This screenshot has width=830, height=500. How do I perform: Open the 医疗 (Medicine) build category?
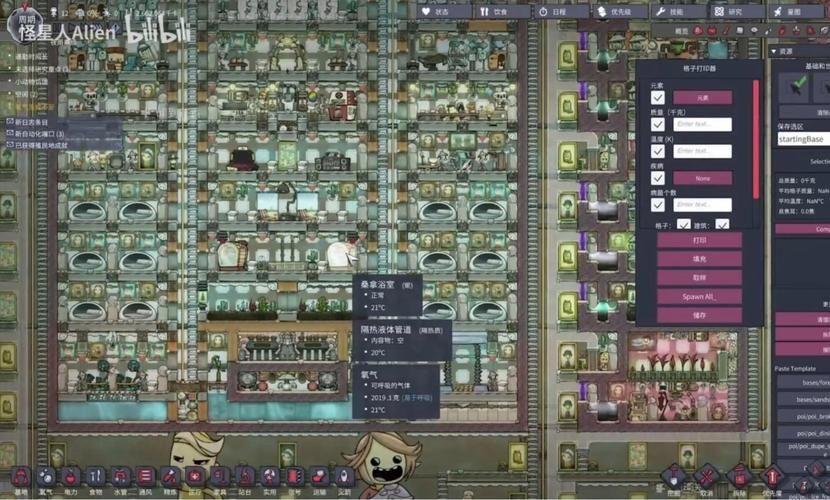click(195, 478)
